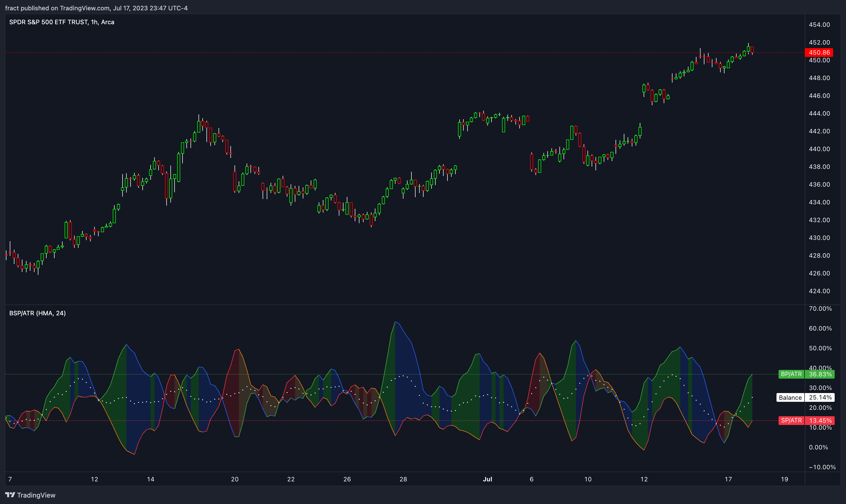Click the 20.00% indicator axis label
The height and width of the screenshot is (504, 846).
820,407
